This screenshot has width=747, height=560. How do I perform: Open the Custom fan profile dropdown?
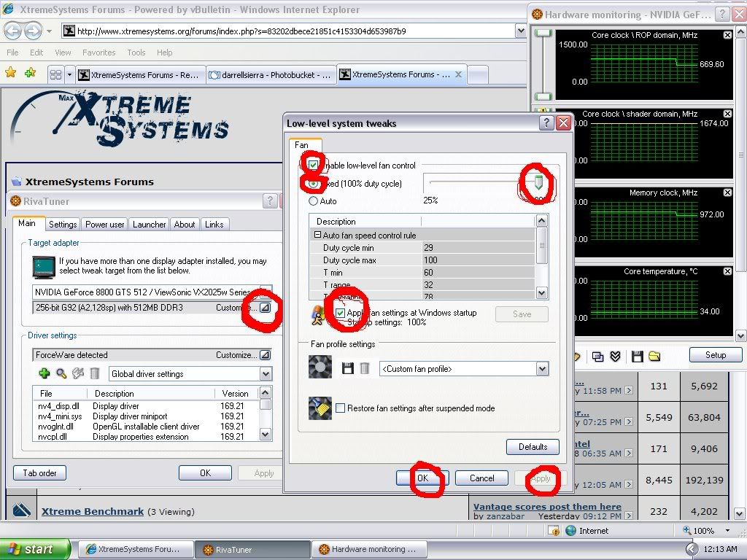pyautogui.click(x=542, y=370)
